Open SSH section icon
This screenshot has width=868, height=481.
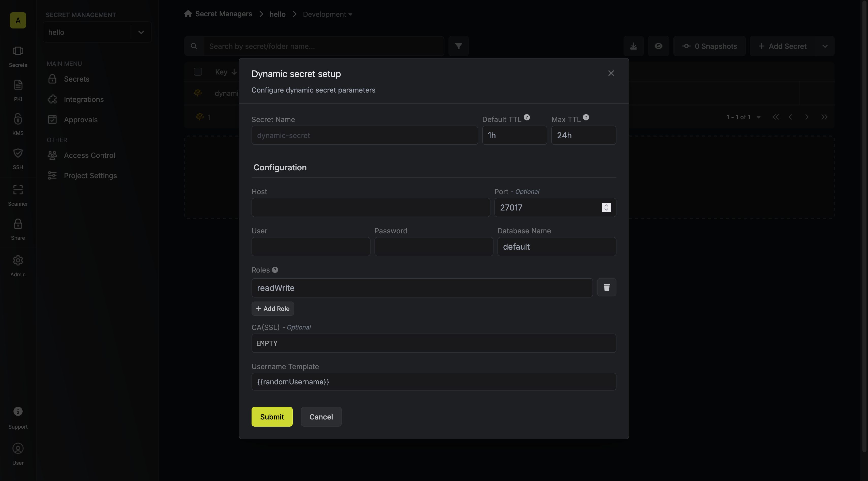(x=18, y=159)
